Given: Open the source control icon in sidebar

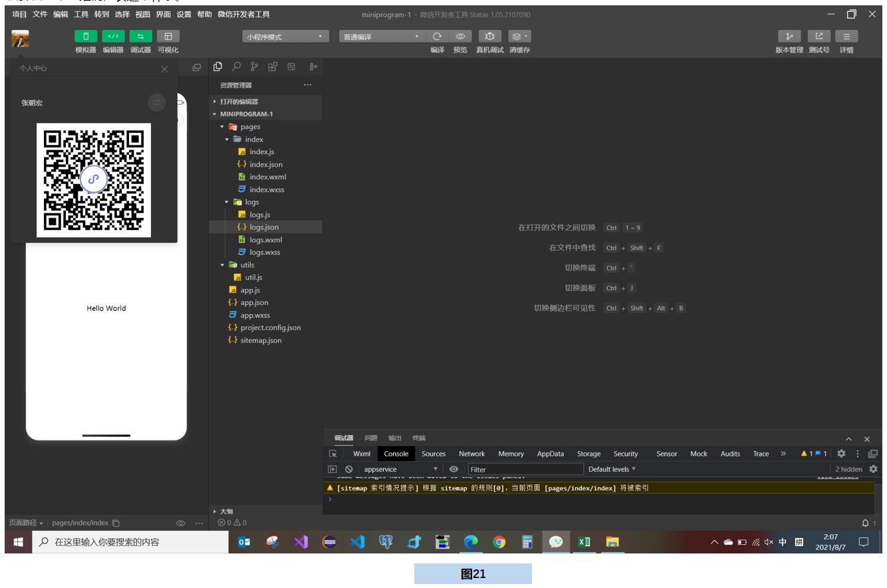Looking at the screenshot, I should (254, 66).
